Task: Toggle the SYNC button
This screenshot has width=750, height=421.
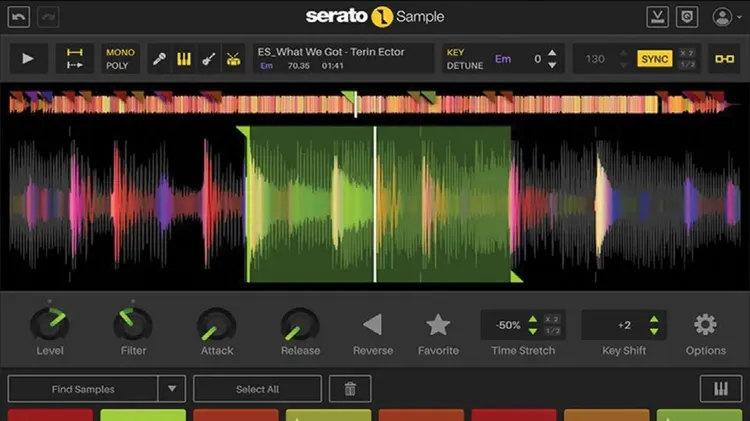Action: [654, 59]
